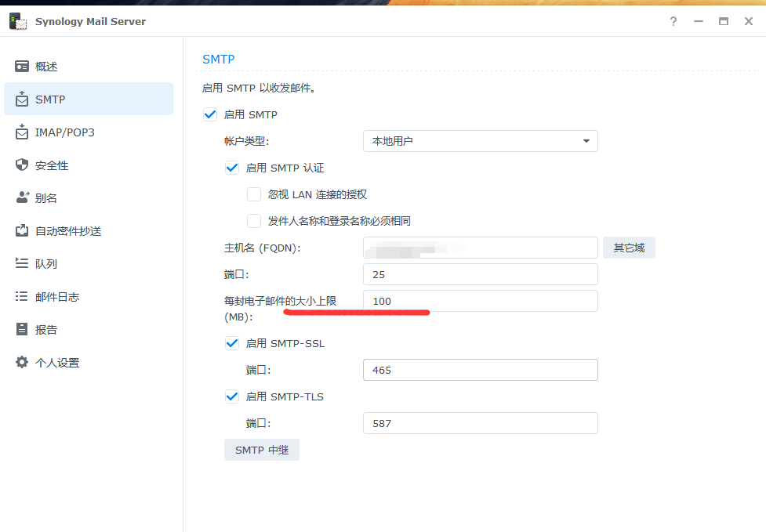Screen dimensions: 766x532
Task: Enable 忽视 LAN 连接的授权 checkbox
Action: (254, 194)
